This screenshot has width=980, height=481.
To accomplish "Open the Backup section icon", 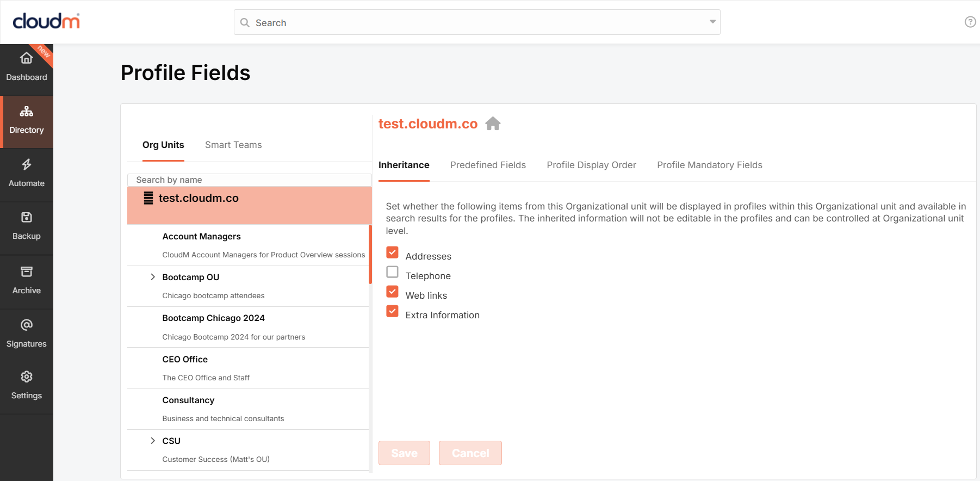I will [26, 218].
